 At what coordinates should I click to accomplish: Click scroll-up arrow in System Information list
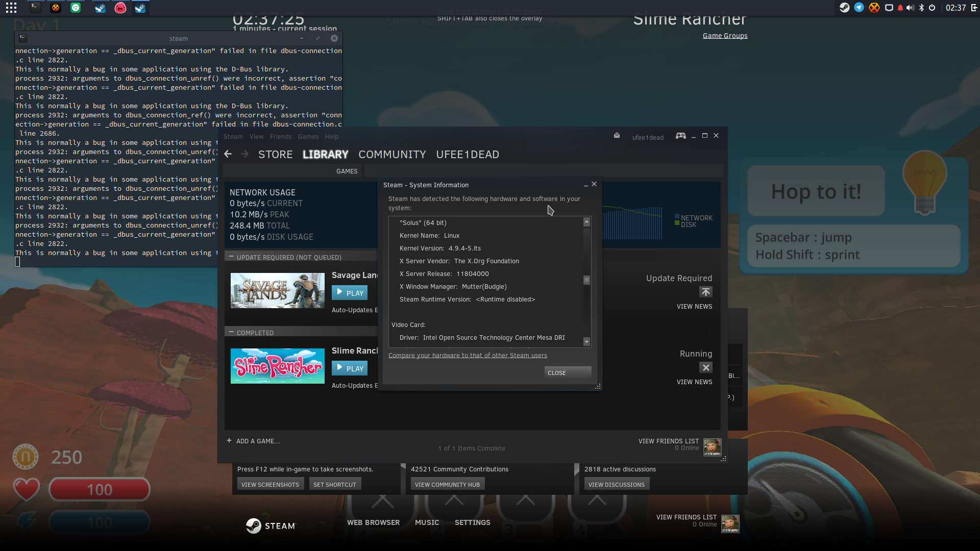click(x=587, y=222)
